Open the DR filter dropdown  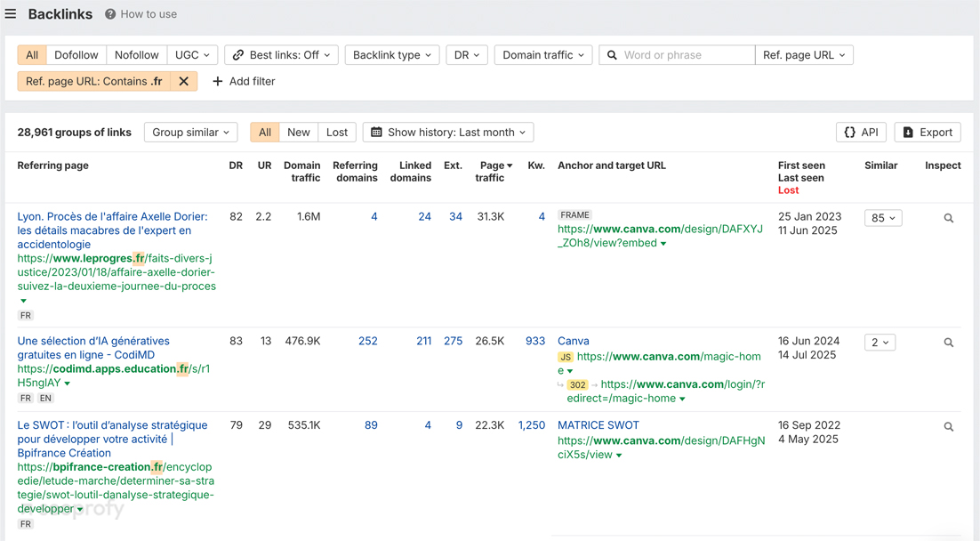click(x=467, y=55)
